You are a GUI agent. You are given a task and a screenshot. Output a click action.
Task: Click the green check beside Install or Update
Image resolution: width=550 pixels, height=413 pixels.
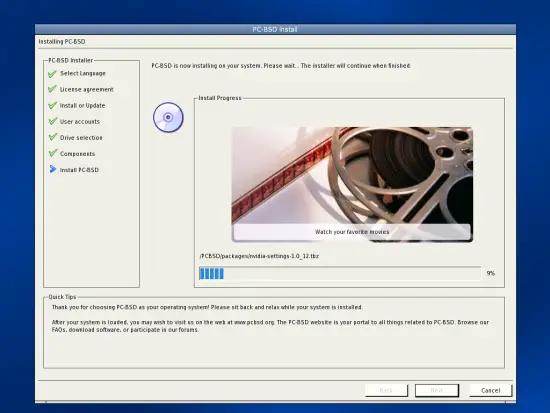(x=52, y=105)
